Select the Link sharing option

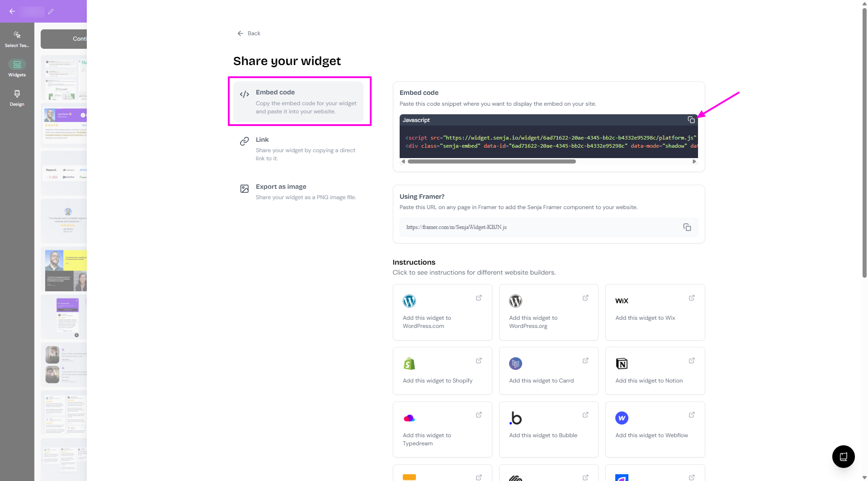[299, 149]
